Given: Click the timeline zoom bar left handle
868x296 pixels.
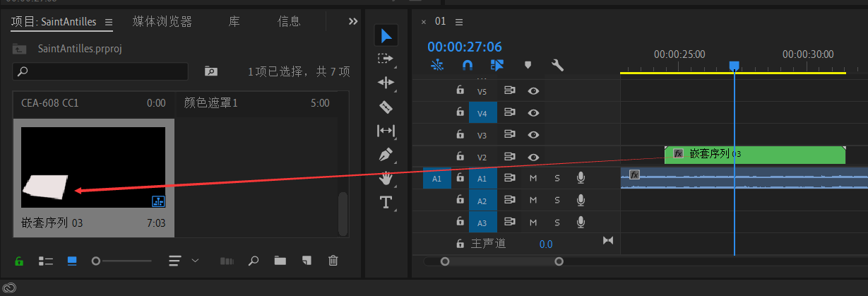Looking at the screenshot, I should tap(445, 261).
